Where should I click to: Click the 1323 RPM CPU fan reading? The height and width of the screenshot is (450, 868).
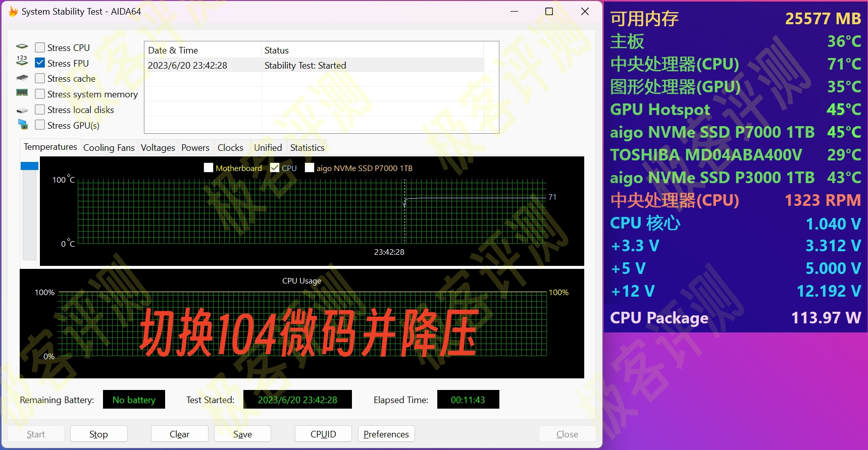tap(823, 200)
